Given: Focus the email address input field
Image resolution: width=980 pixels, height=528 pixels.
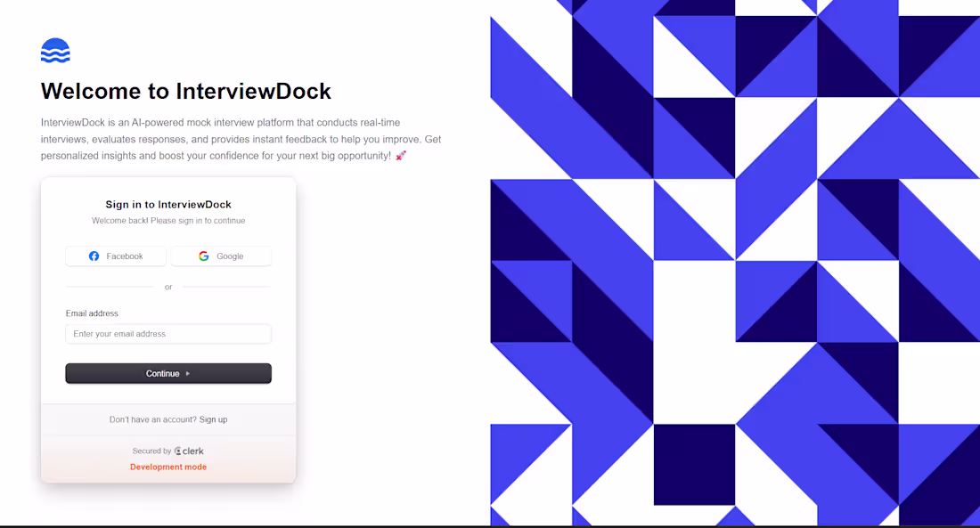Looking at the screenshot, I should tap(168, 334).
